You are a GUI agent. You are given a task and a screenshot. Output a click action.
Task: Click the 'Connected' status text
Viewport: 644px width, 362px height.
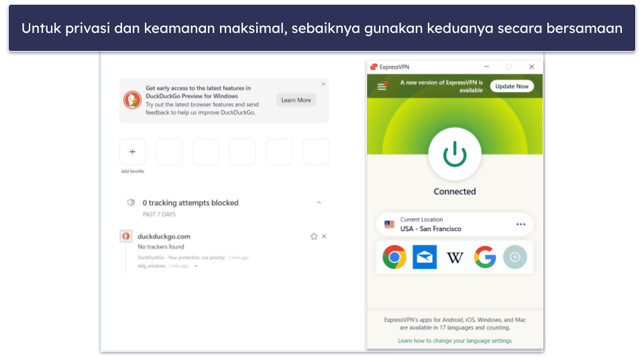click(455, 192)
